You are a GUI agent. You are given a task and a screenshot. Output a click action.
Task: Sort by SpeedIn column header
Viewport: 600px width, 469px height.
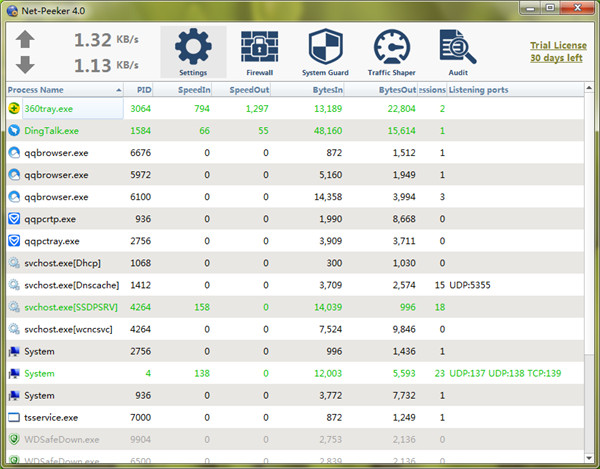click(x=194, y=90)
